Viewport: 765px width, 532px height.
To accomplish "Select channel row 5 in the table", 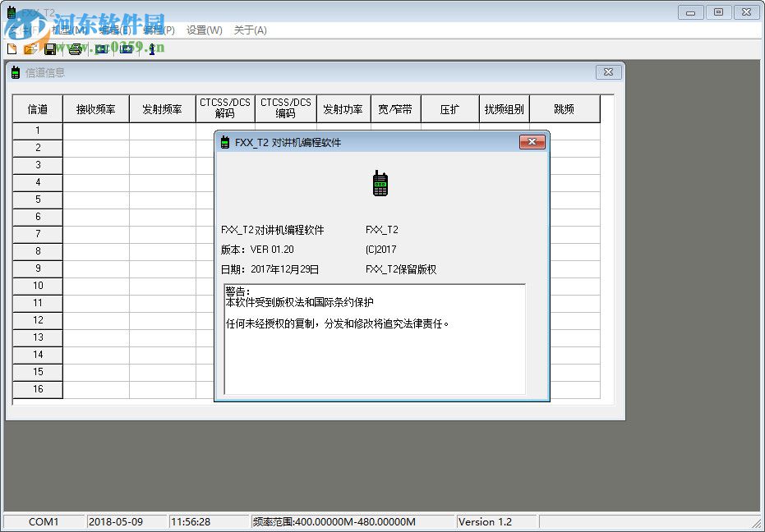I will pyautogui.click(x=37, y=199).
